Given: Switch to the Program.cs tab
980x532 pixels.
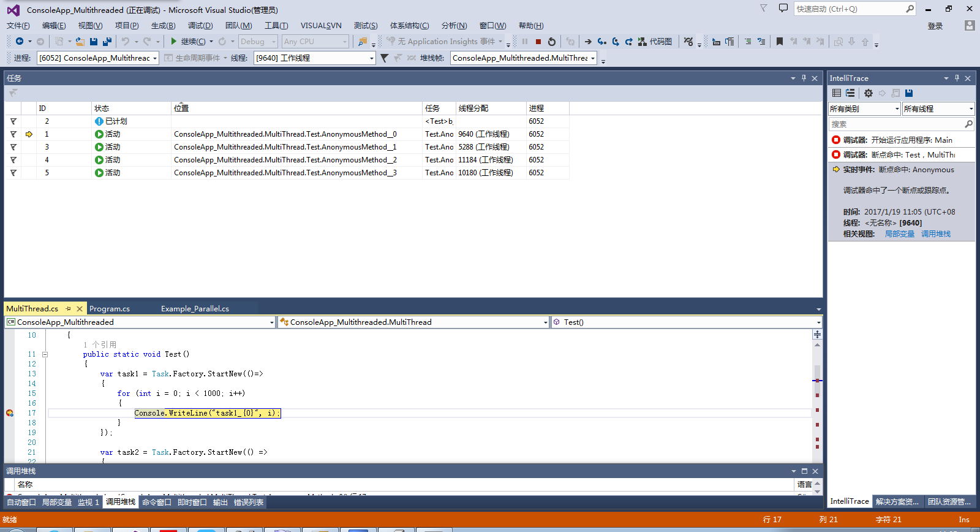Looking at the screenshot, I should click(110, 309).
